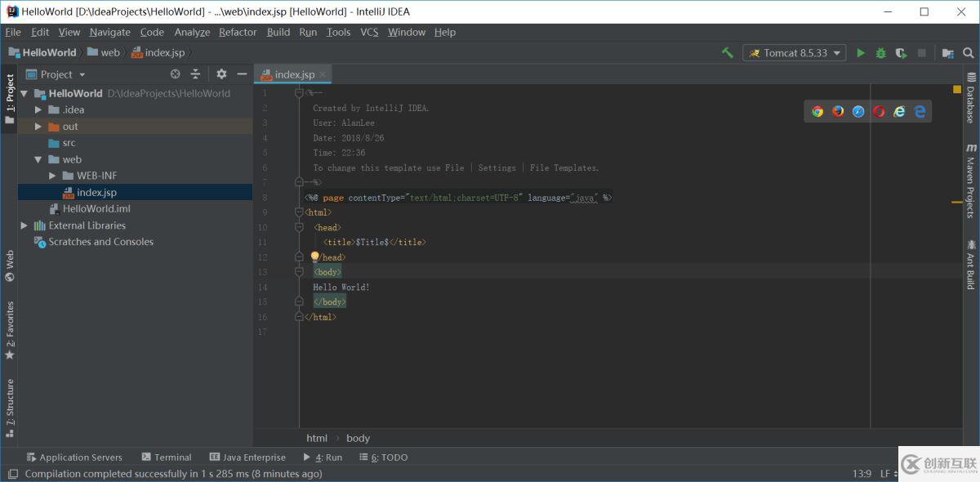
Task: Click the gray Stop square icon
Action: pyautogui.click(x=921, y=52)
